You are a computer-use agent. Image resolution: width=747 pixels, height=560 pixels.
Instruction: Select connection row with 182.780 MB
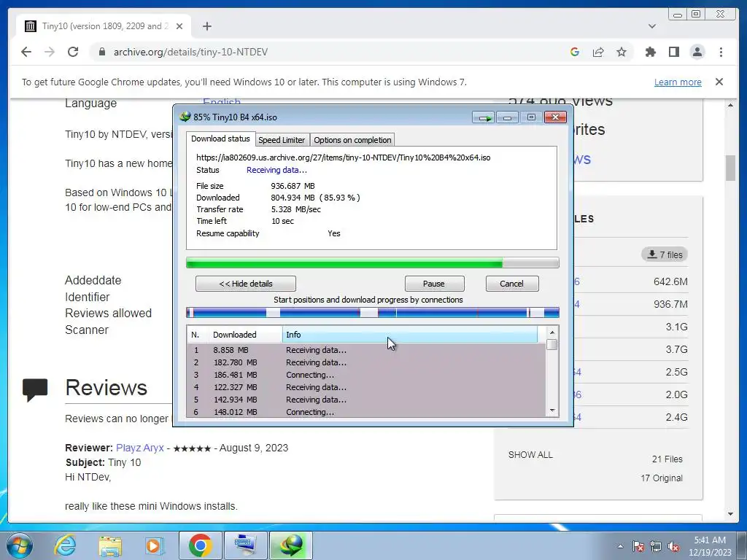[366, 362]
